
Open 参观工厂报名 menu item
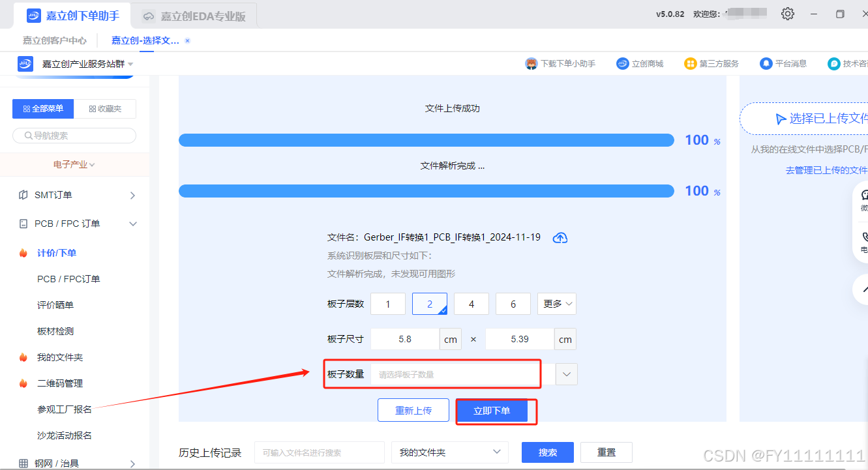point(65,409)
